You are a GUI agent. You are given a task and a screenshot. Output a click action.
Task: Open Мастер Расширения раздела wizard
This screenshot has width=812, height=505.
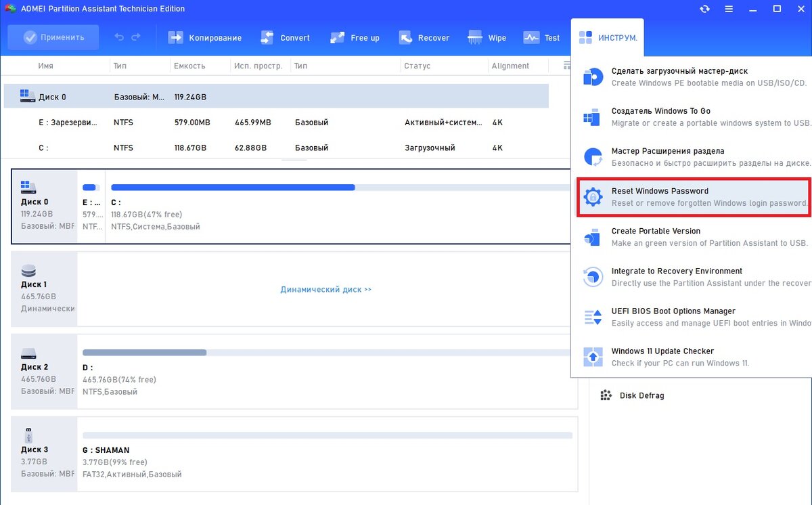pyautogui.click(x=692, y=157)
